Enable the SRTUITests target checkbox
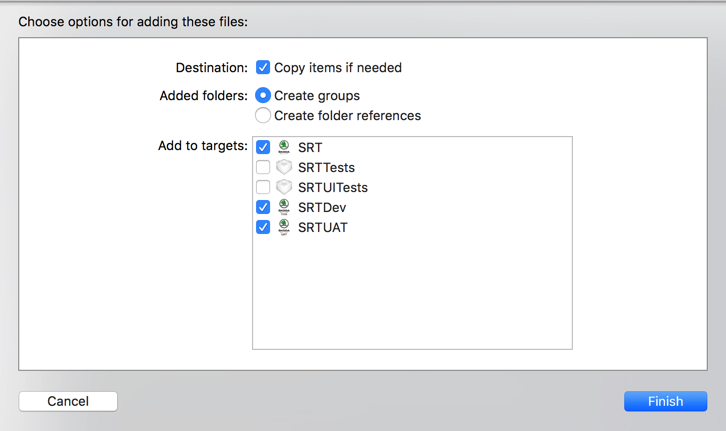The height and width of the screenshot is (431, 726). coord(263,187)
